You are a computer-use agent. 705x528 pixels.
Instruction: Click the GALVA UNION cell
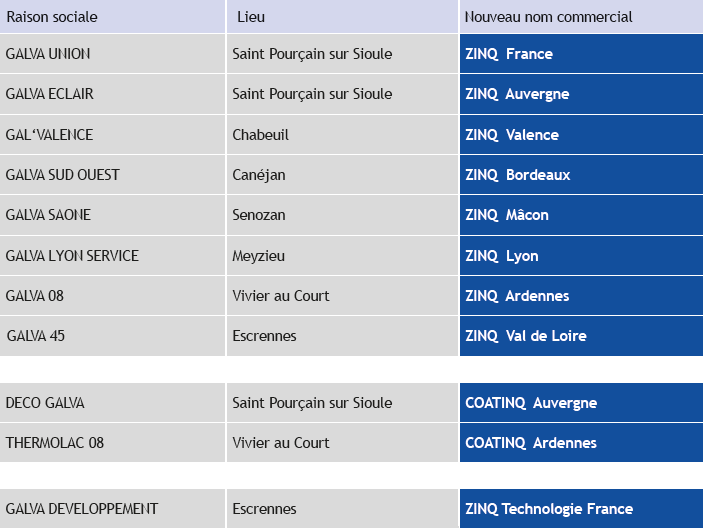[x=112, y=54]
